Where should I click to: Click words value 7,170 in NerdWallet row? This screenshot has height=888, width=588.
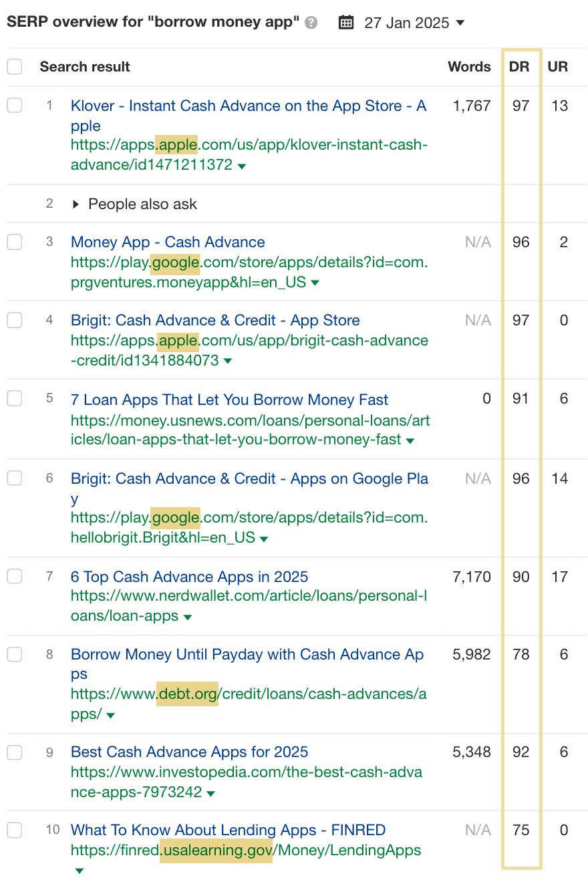point(472,577)
